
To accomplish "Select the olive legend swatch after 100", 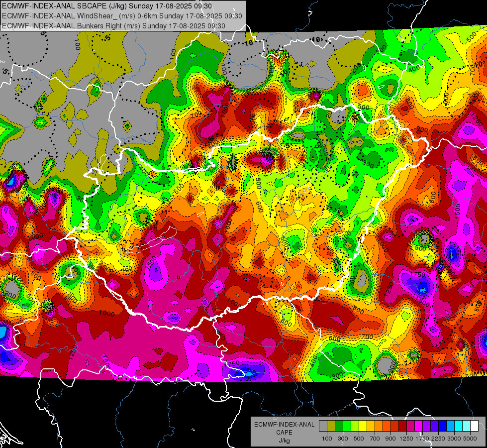I will click(331, 426).
